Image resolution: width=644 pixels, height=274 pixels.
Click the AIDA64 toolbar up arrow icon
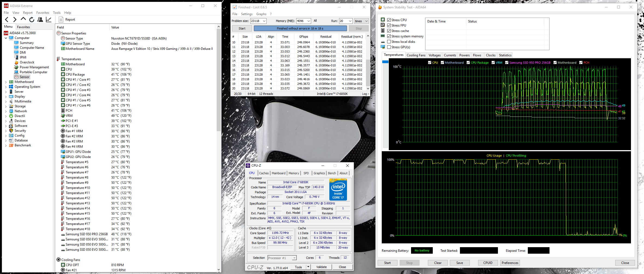click(x=23, y=19)
